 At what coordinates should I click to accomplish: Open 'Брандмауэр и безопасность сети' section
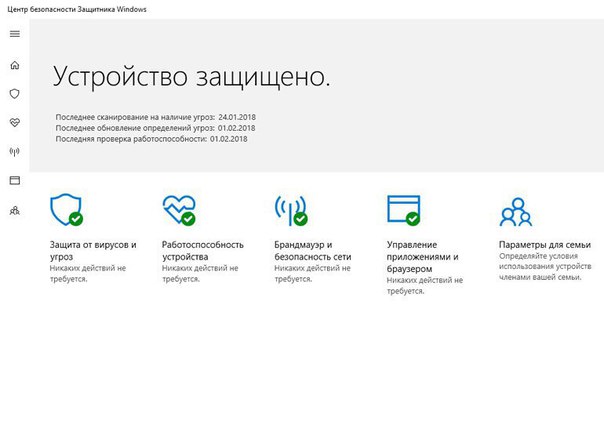click(313, 250)
